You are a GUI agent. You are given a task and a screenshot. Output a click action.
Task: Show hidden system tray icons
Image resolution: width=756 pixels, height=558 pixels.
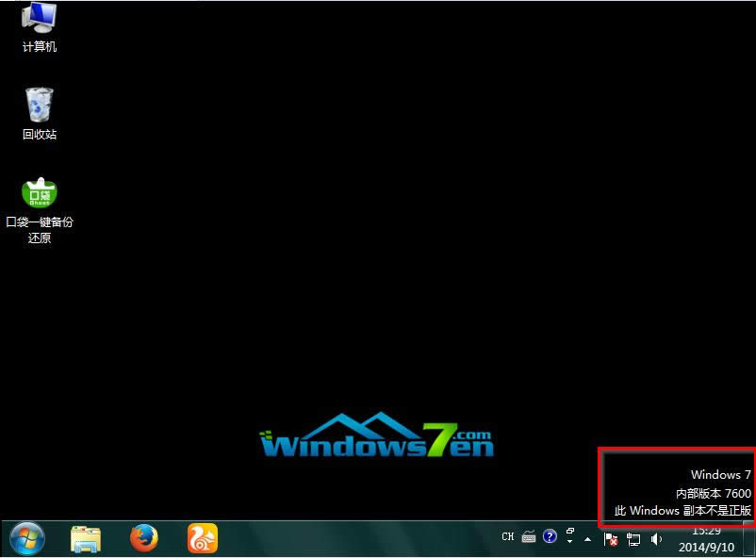click(x=589, y=539)
